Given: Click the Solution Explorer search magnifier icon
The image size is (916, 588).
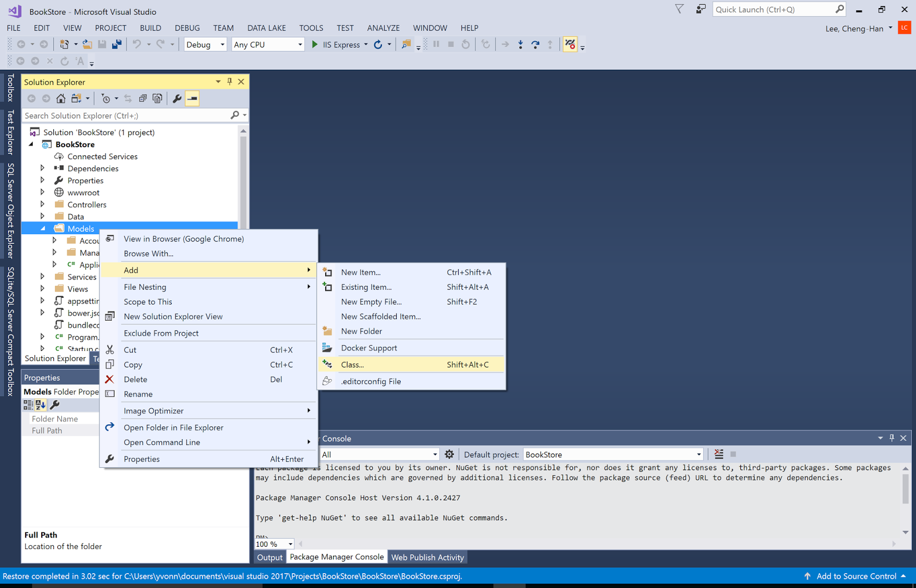Looking at the screenshot, I should pos(235,115).
